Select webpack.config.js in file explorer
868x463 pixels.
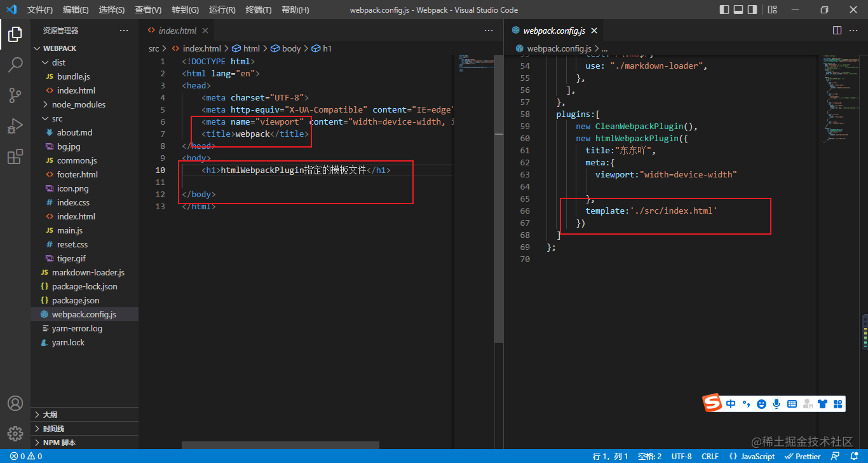pyautogui.click(x=85, y=314)
